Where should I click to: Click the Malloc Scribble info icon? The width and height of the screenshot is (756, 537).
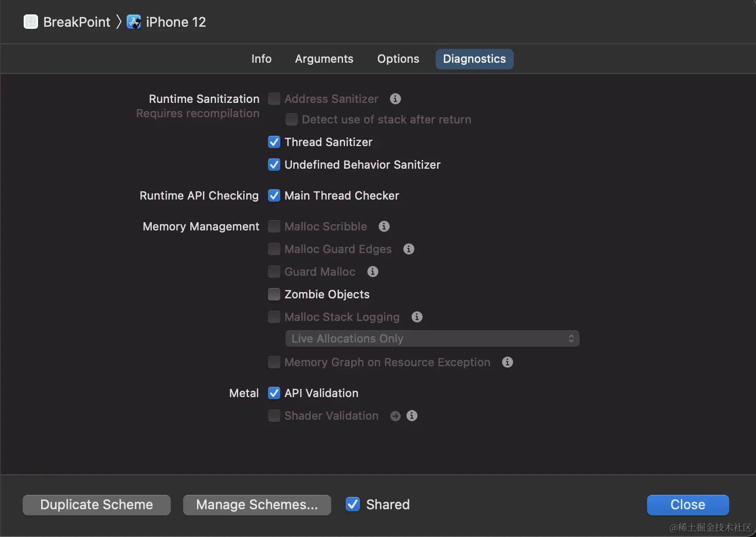pyautogui.click(x=384, y=226)
